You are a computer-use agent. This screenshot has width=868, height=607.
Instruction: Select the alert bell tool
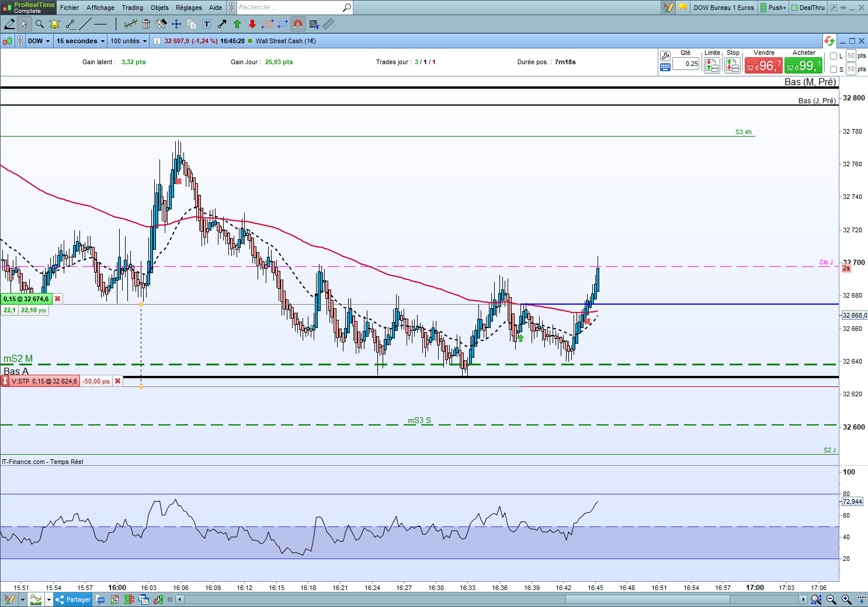tap(54, 24)
